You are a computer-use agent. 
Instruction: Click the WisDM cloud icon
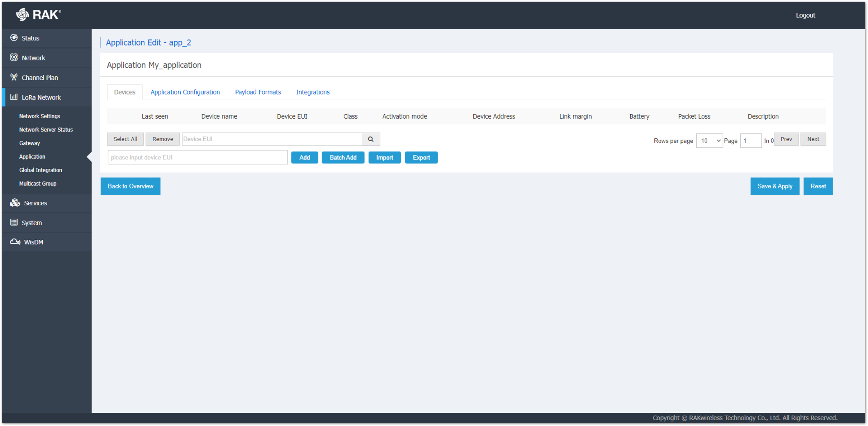[15, 242]
